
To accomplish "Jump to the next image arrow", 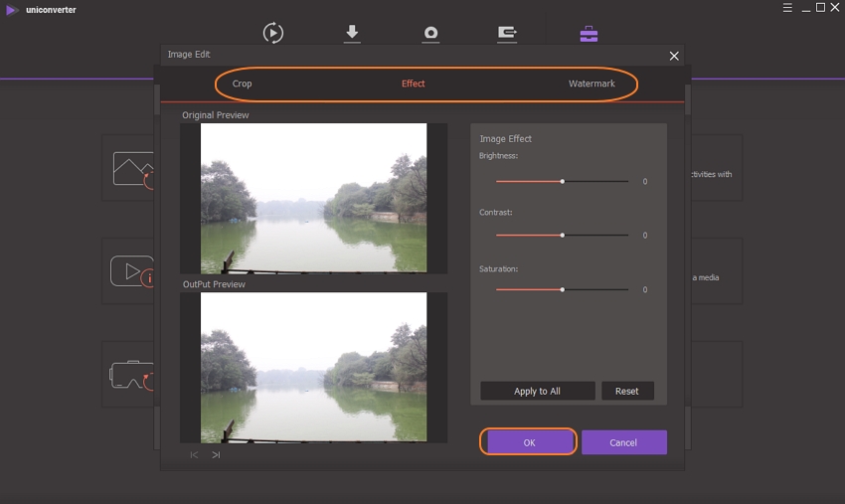I will point(216,454).
